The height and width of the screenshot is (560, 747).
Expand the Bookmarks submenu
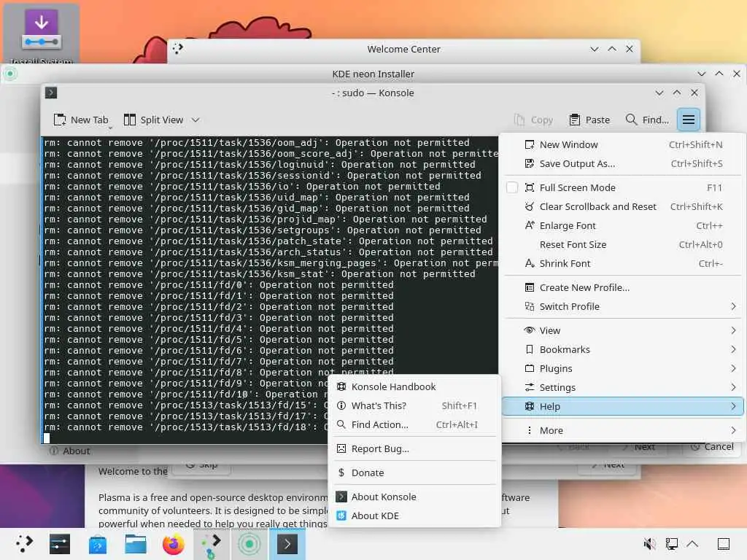[x=622, y=349]
